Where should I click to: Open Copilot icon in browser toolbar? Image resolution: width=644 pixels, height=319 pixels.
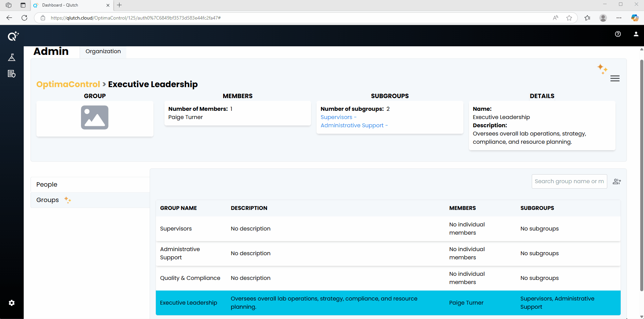(635, 18)
